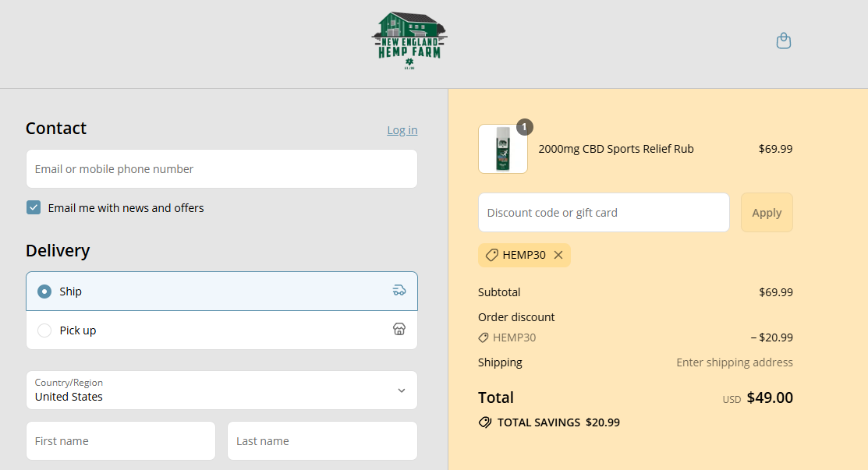The height and width of the screenshot is (470, 868).
Task: Click the quantity badge on product thumbnail
Action: click(525, 127)
